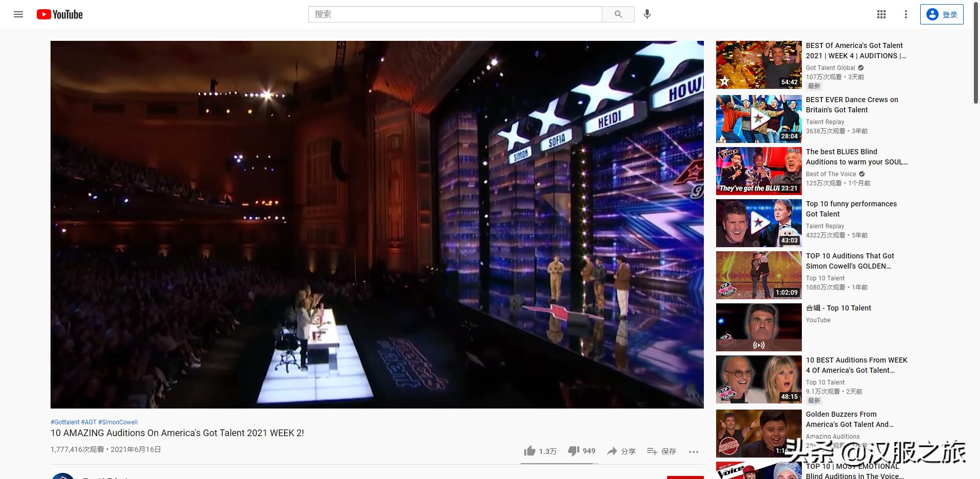Click inside the 搜索 search field

tap(455, 14)
